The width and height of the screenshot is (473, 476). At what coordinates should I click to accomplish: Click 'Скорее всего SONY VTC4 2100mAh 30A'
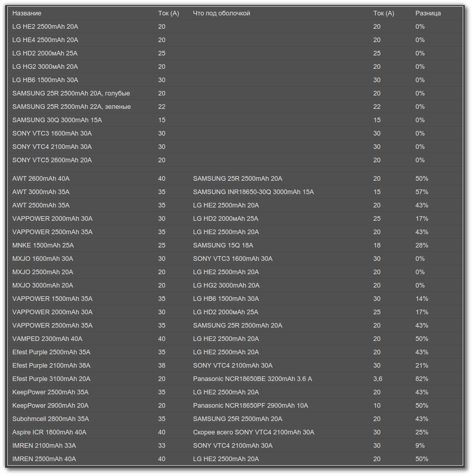[254, 432]
